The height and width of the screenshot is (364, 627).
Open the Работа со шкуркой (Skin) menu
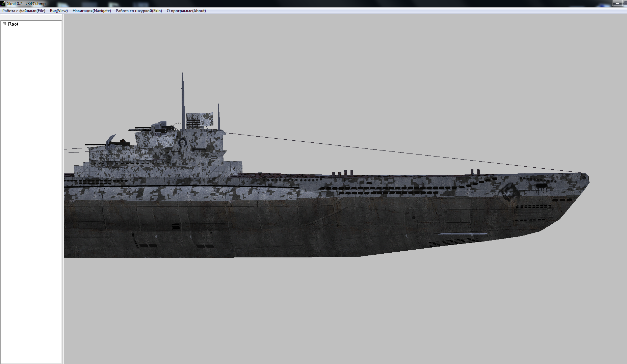[139, 11]
